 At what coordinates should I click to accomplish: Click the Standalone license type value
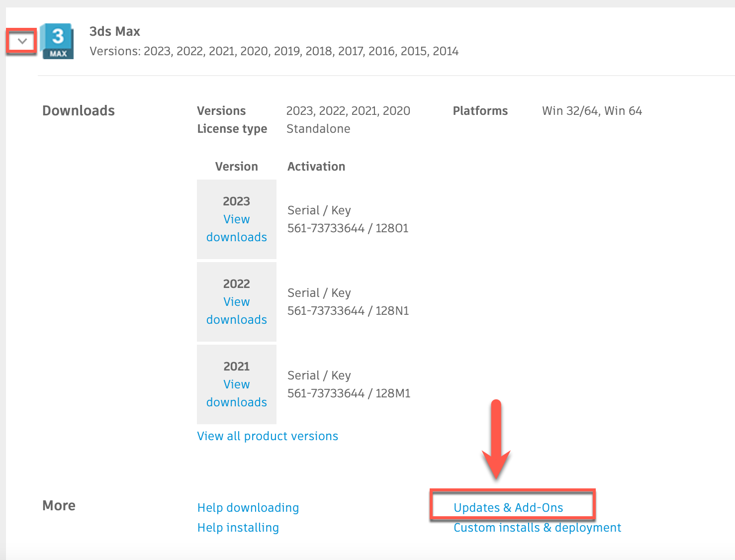(x=318, y=129)
